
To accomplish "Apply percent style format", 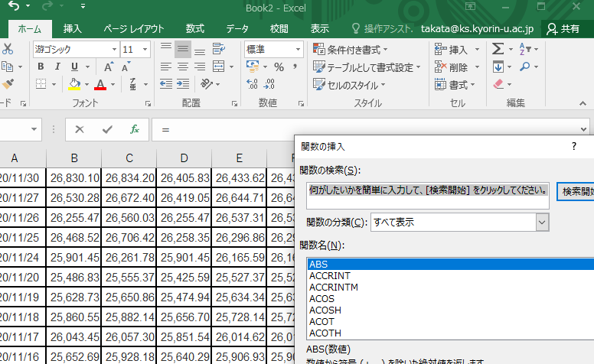I will 279,67.
